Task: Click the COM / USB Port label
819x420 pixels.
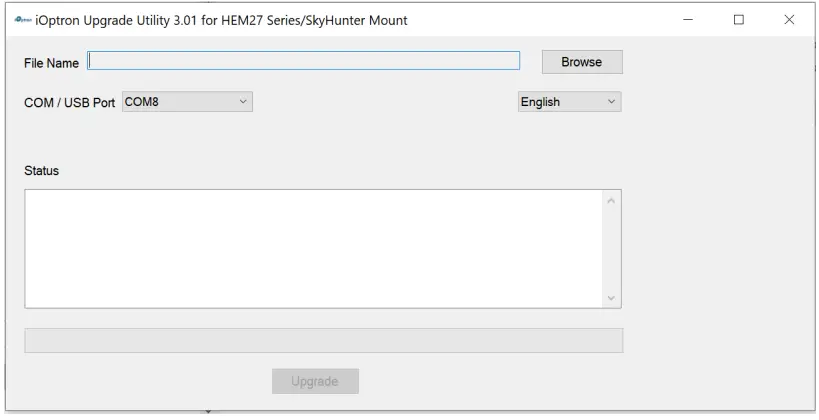Action: click(x=69, y=102)
